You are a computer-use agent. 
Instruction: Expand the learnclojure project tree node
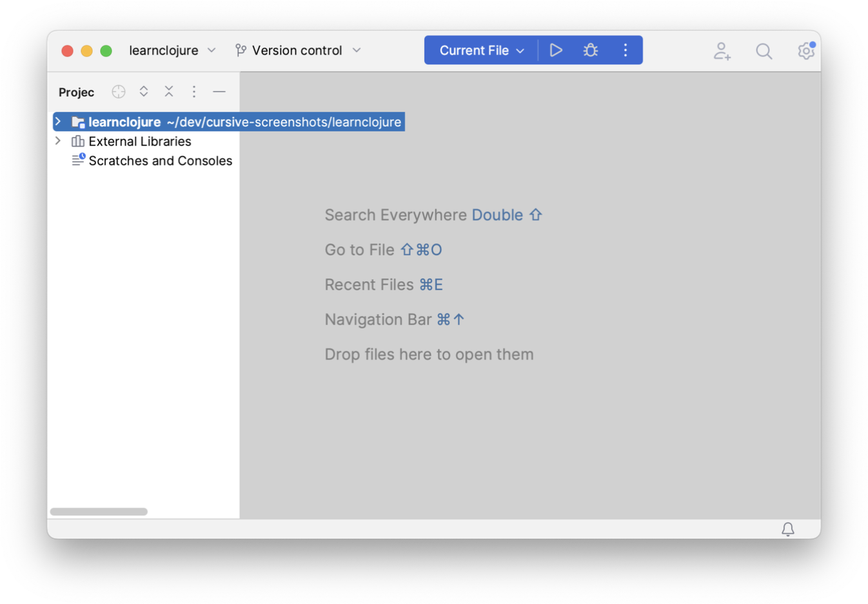click(58, 121)
